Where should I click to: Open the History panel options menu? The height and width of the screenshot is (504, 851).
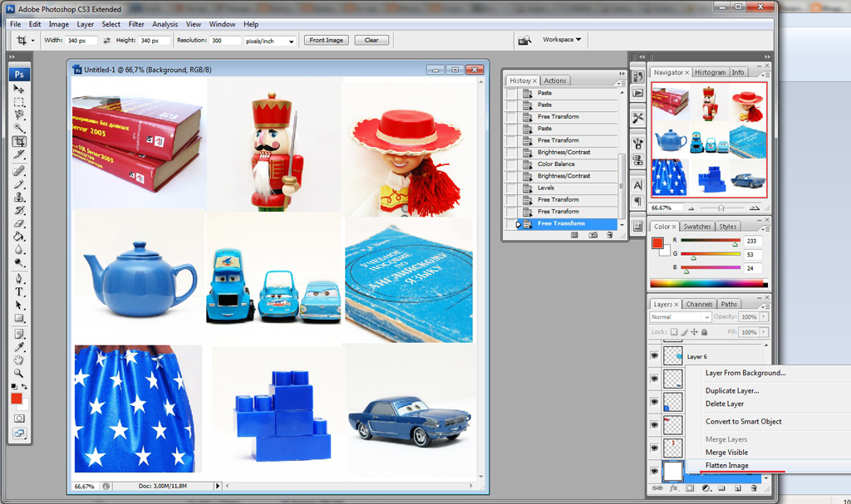coord(622,83)
